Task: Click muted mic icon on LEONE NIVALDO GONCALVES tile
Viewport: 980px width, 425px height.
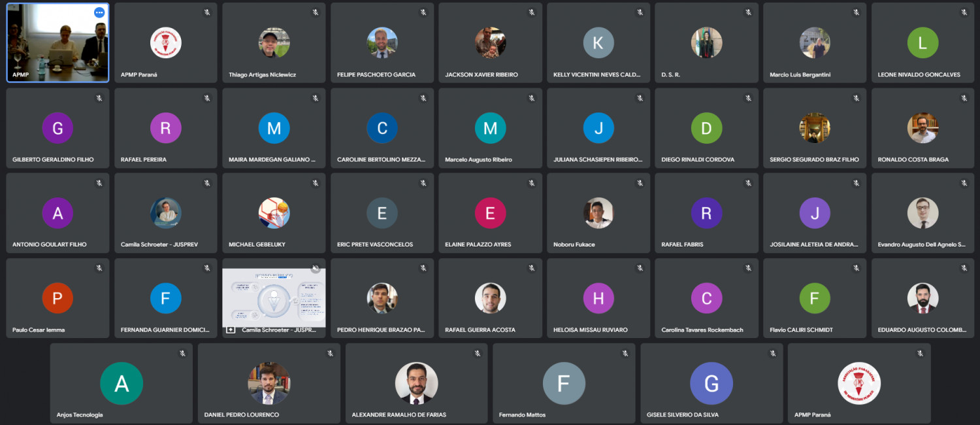Action: [964, 12]
